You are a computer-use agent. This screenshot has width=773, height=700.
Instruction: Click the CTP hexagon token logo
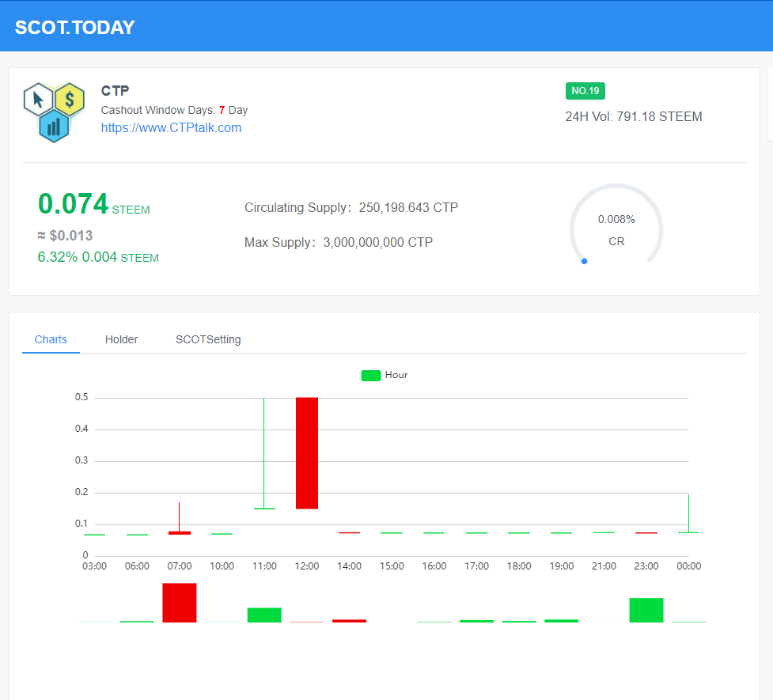coord(55,112)
